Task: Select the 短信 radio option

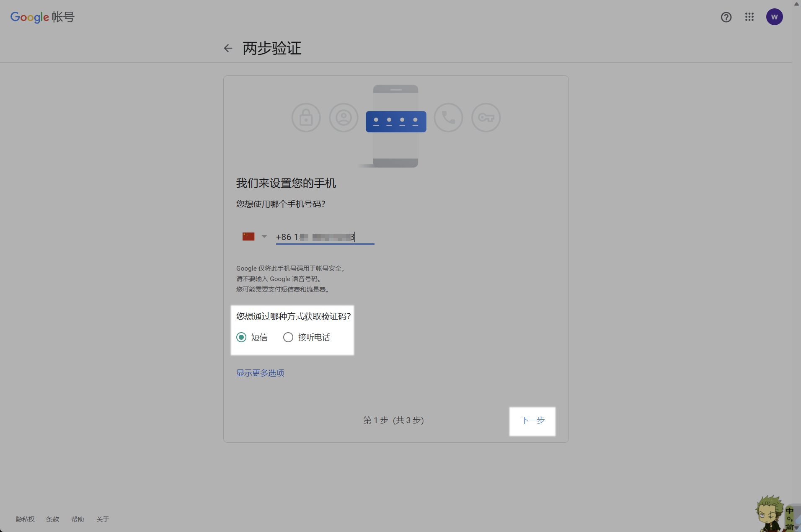Action: (x=241, y=337)
